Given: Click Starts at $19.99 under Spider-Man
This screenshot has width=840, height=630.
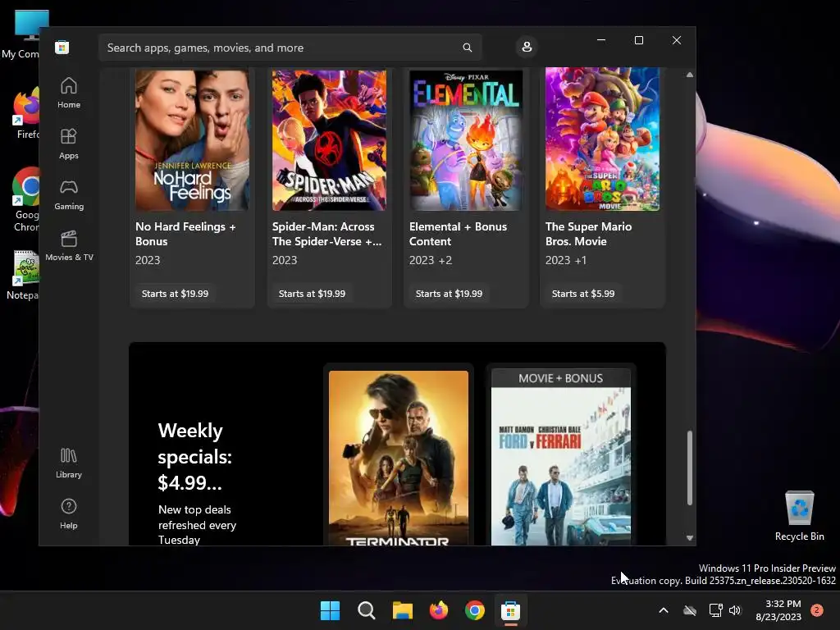Looking at the screenshot, I should pos(312,294).
